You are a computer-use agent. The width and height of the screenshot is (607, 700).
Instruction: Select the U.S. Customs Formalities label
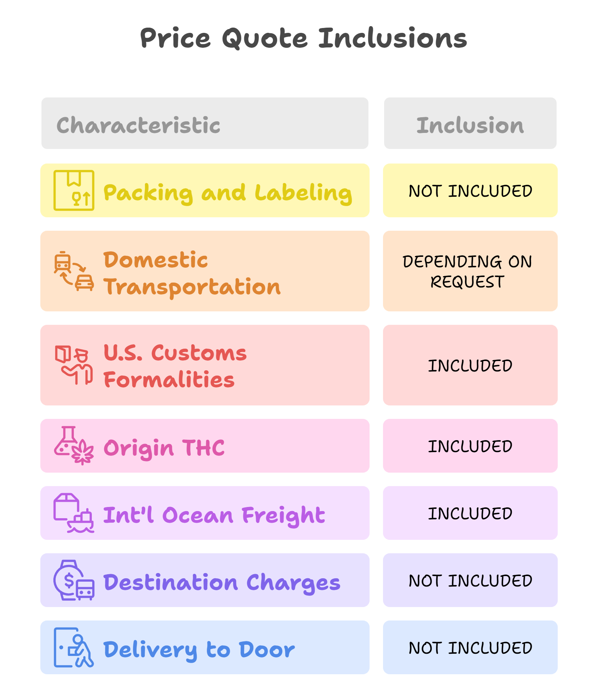click(x=175, y=366)
